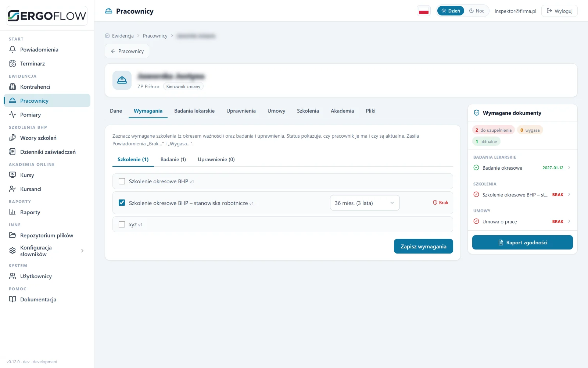Screen dimensions: 588x368
Task: Switch to Noc dark mode
Action: click(x=477, y=11)
